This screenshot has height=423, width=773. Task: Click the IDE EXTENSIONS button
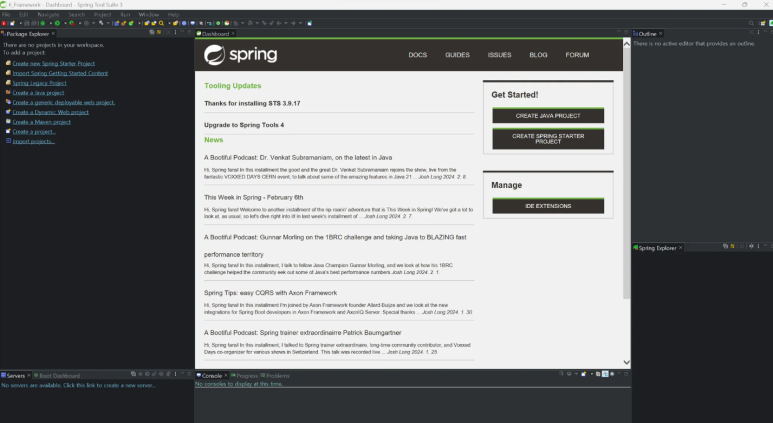tap(548, 206)
